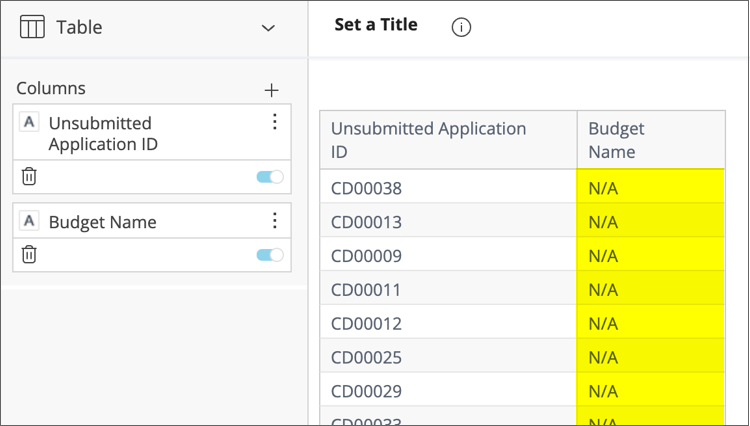Click the yellow N/A cell for CD00013
750x426 pixels.
click(650, 221)
